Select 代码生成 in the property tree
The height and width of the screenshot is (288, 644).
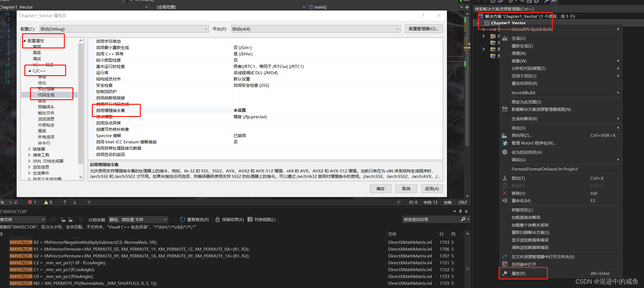pos(46,95)
